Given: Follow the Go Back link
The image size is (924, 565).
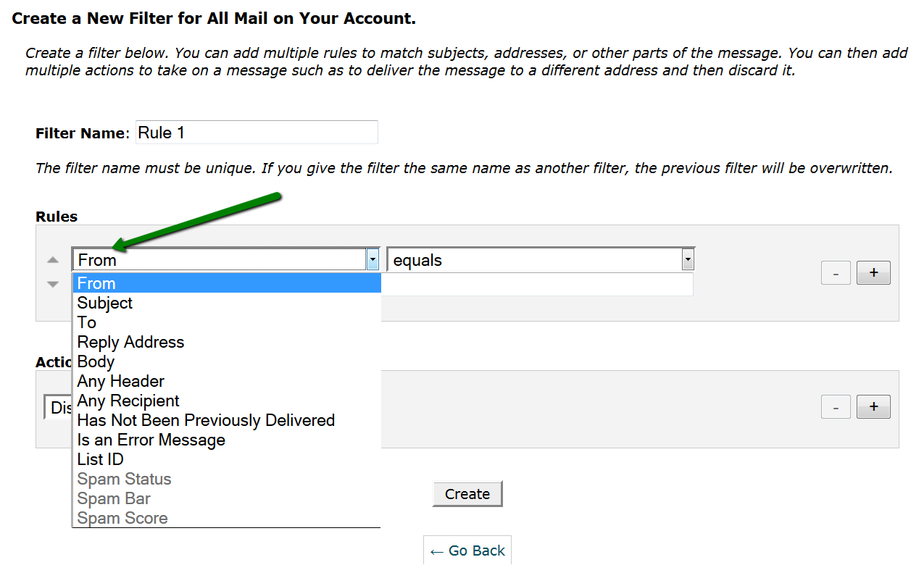Looking at the screenshot, I should [467, 551].
